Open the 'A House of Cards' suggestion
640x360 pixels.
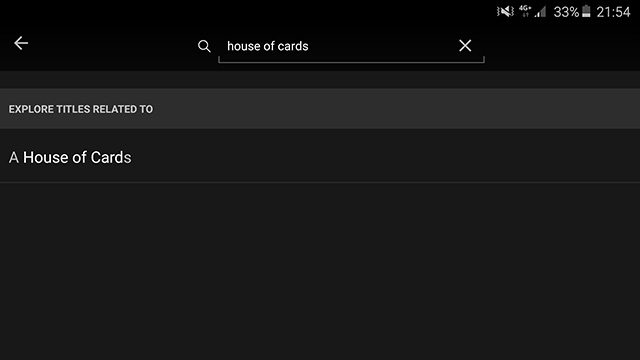(x=320, y=157)
